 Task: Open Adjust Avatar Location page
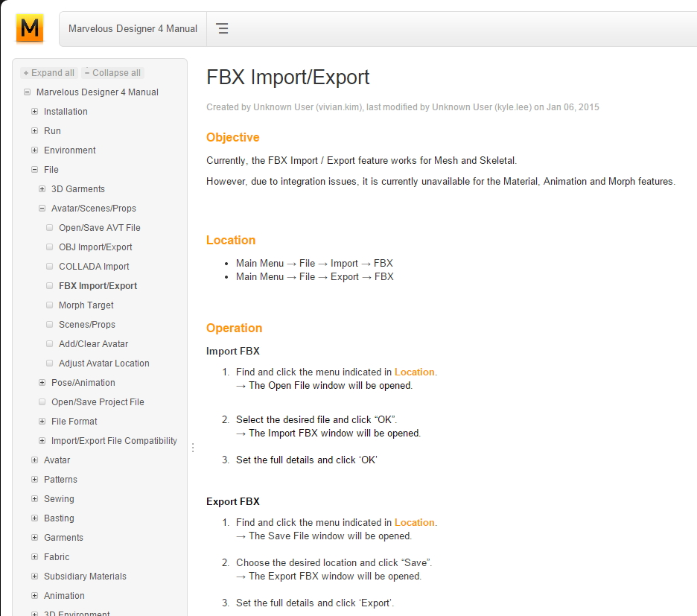coord(104,363)
